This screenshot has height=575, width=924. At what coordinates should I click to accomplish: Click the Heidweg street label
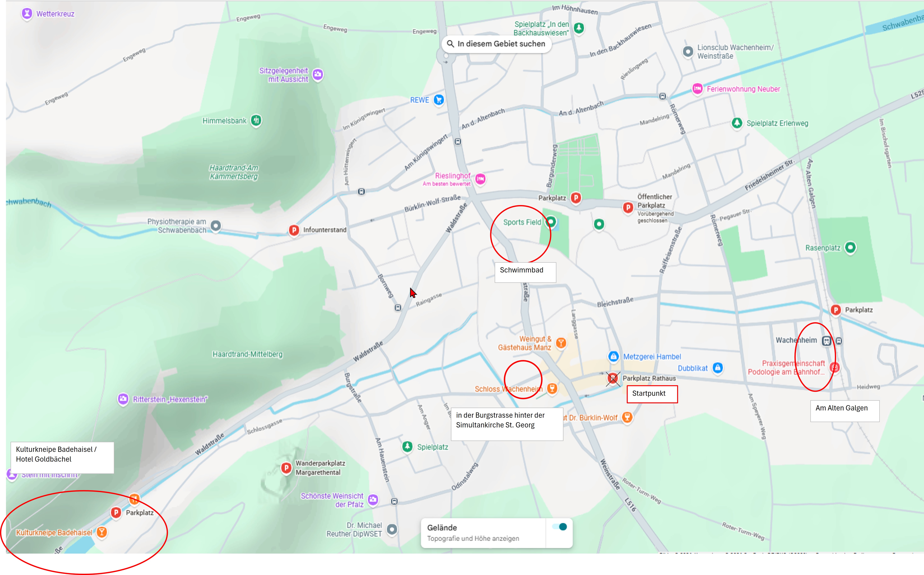click(x=868, y=387)
